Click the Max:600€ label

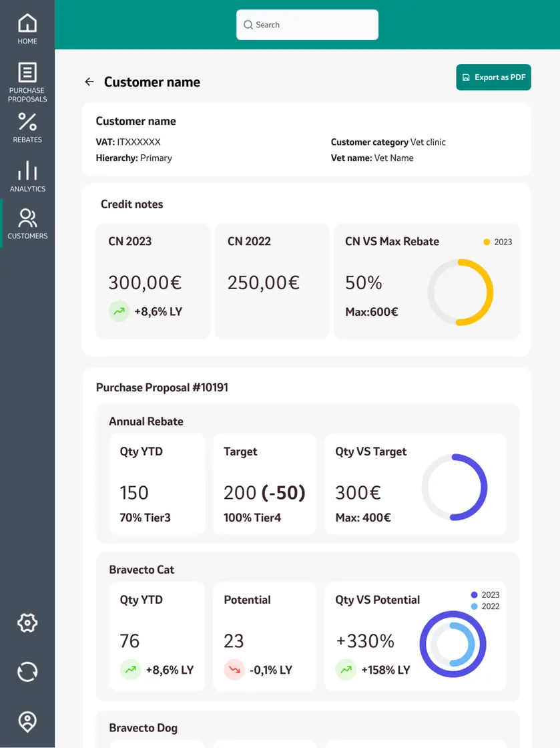pos(372,312)
